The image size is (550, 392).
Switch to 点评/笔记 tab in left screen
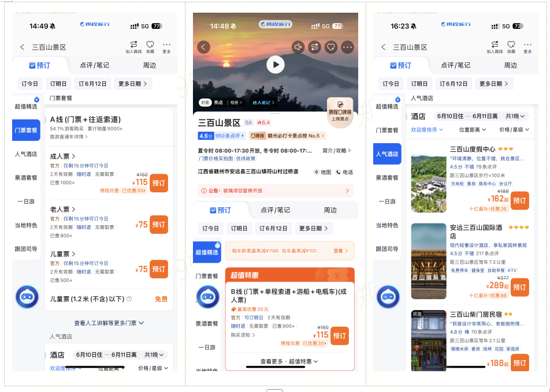point(94,65)
